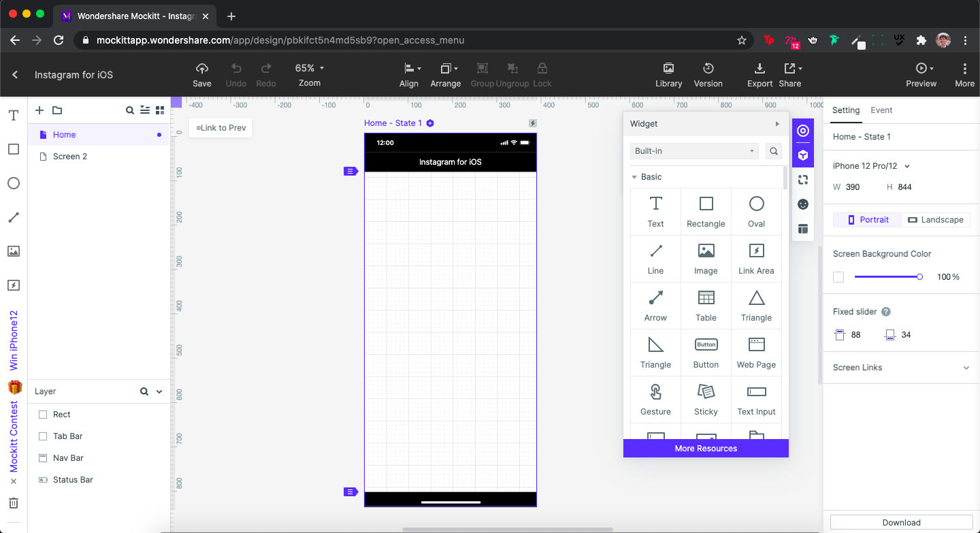The height and width of the screenshot is (533, 980).
Task: Pick the Image widget
Action: 706,259
